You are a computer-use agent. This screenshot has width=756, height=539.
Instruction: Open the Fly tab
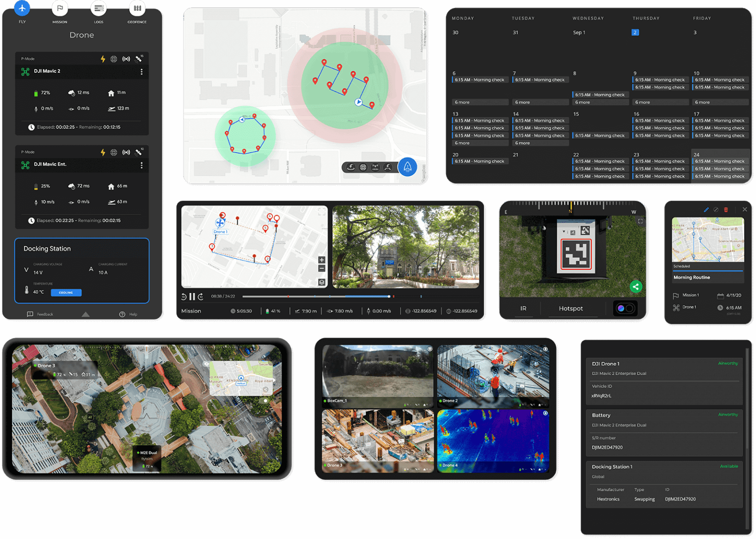pyautogui.click(x=22, y=8)
